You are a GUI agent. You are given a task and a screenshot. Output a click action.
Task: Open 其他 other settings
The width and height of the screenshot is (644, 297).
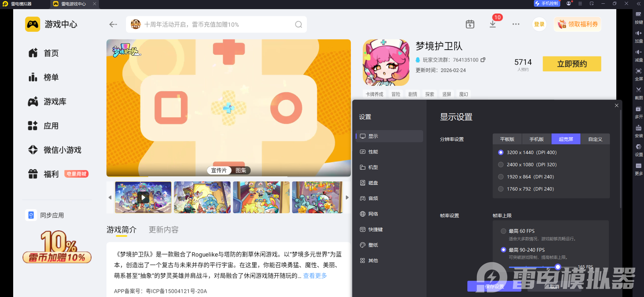pos(389,261)
